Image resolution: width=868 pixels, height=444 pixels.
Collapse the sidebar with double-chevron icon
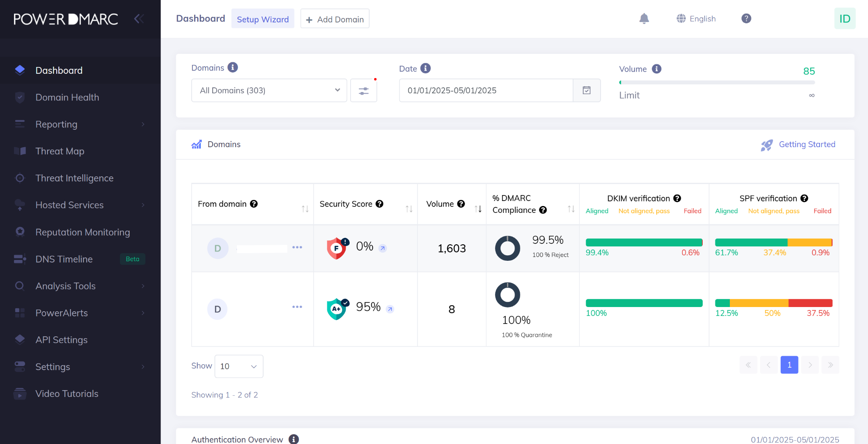[x=139, y=19]
